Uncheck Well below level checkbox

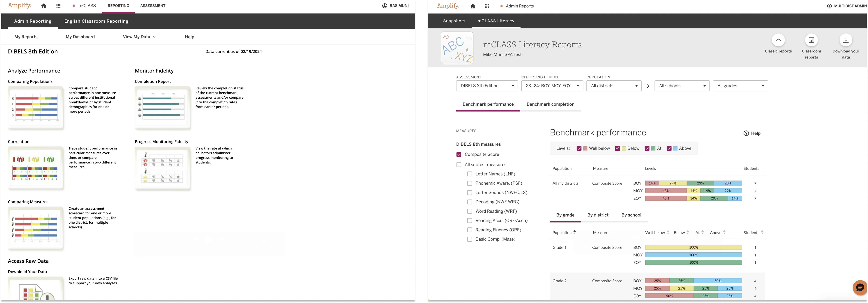point(579,149)
